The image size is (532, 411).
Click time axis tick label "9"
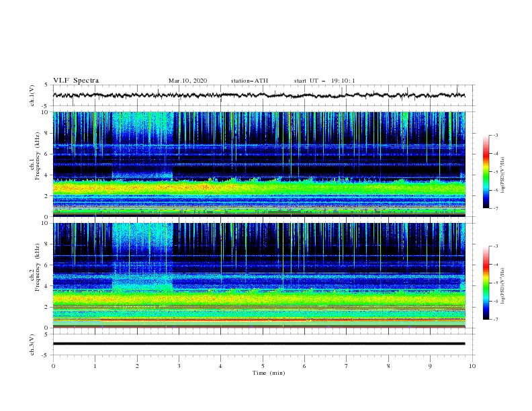[430, 366]
